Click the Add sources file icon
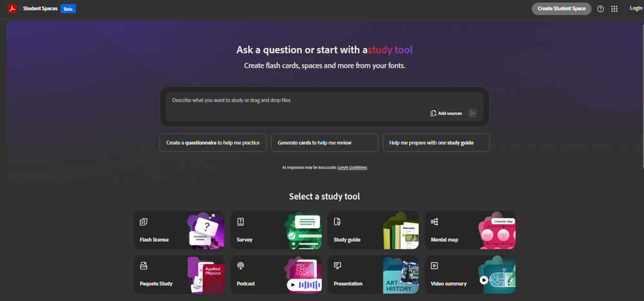The image size is (644, 301). 433,113
